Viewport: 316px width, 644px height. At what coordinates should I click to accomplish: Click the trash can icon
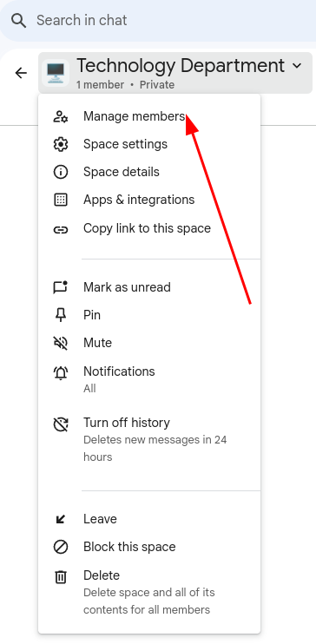click(x=61, y=577)
